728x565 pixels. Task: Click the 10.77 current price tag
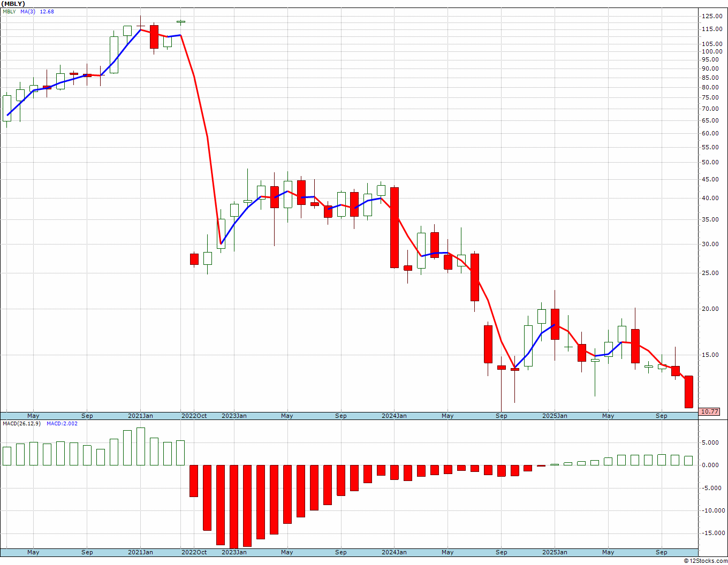point(710,412)
